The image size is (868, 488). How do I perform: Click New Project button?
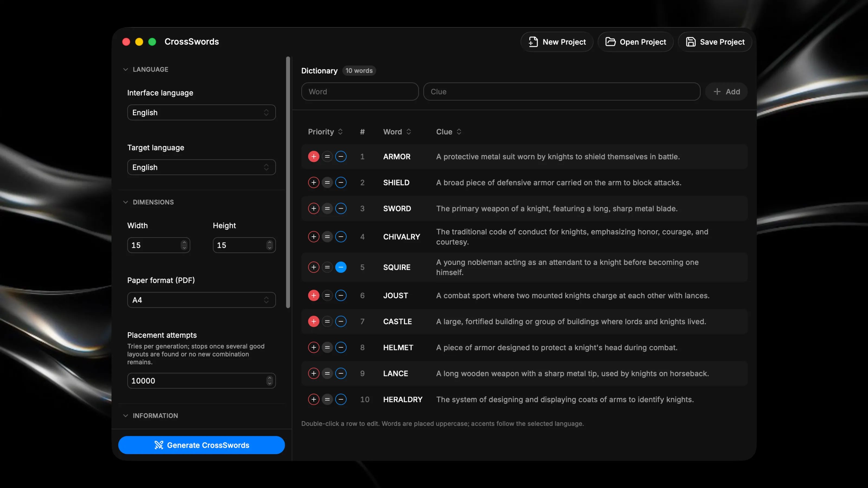pyautogui.click(x=557, y=42)
